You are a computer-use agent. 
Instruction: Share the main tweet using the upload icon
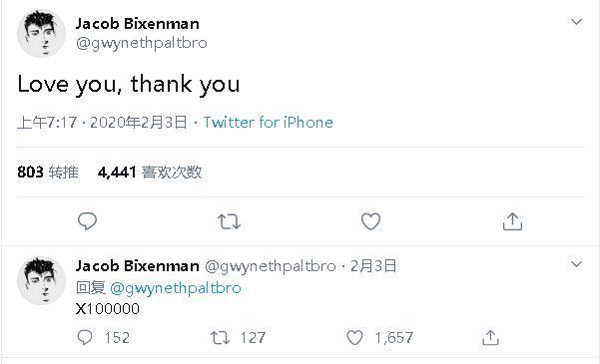512,221
